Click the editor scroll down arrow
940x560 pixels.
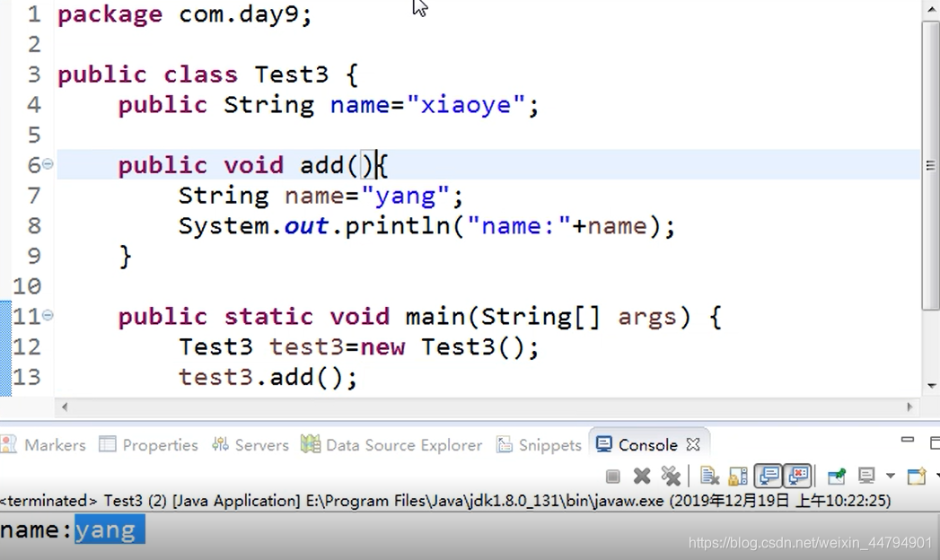tap(931, 386)
